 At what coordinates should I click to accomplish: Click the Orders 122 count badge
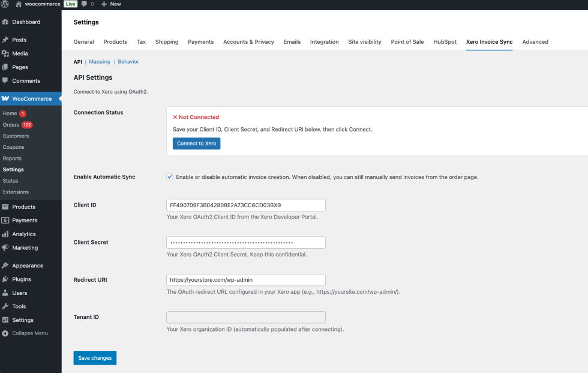tap(27, 125)
